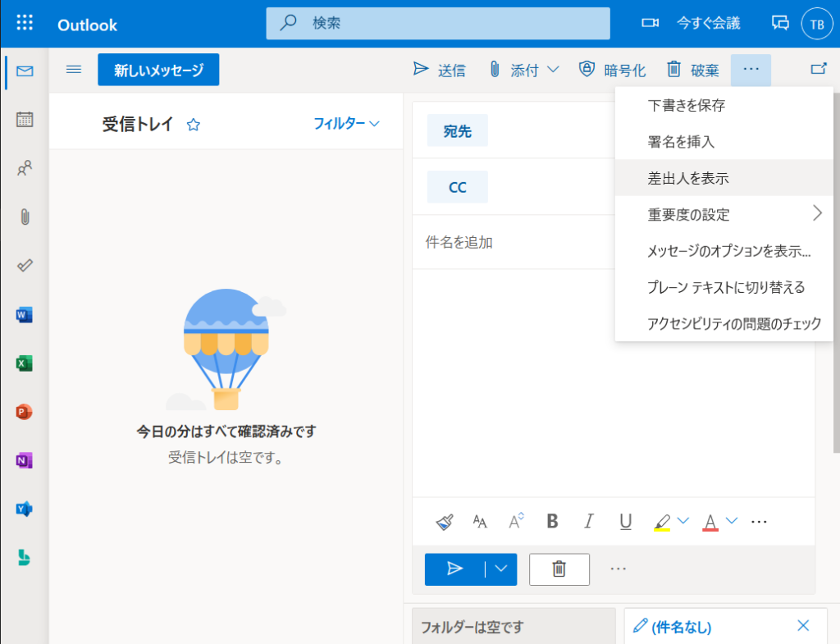Launch PowerPoint from the sidebar icons
The width and height of the screenshot is (840, 644).
tap(24, 411)
